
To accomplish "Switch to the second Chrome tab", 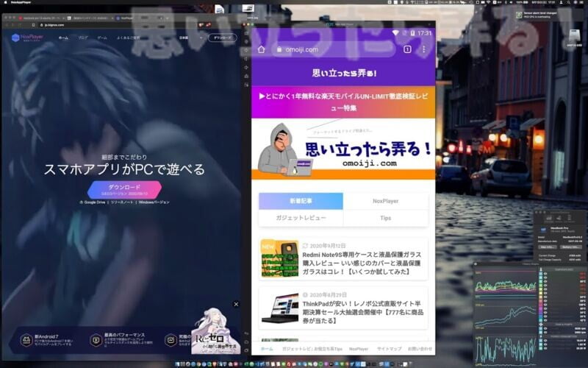I will [90, 18].
